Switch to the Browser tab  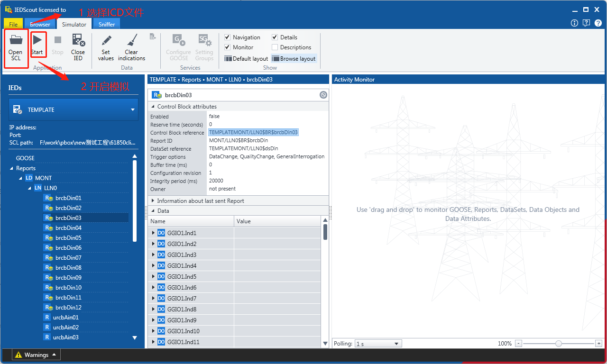coord(40,24)
